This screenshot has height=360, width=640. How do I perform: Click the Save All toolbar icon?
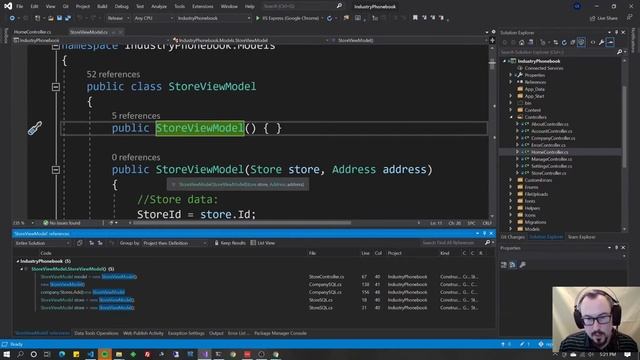[68, 18]
